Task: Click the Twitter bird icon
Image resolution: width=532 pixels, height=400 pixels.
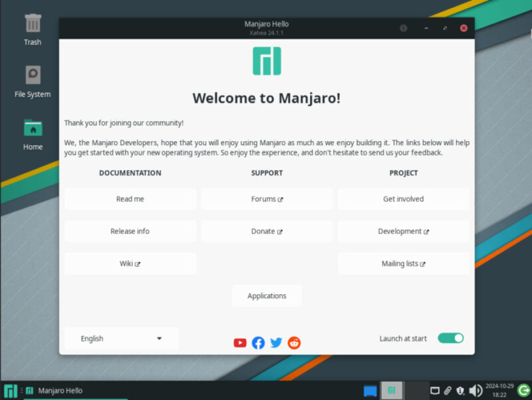Action: click(276, 343)
